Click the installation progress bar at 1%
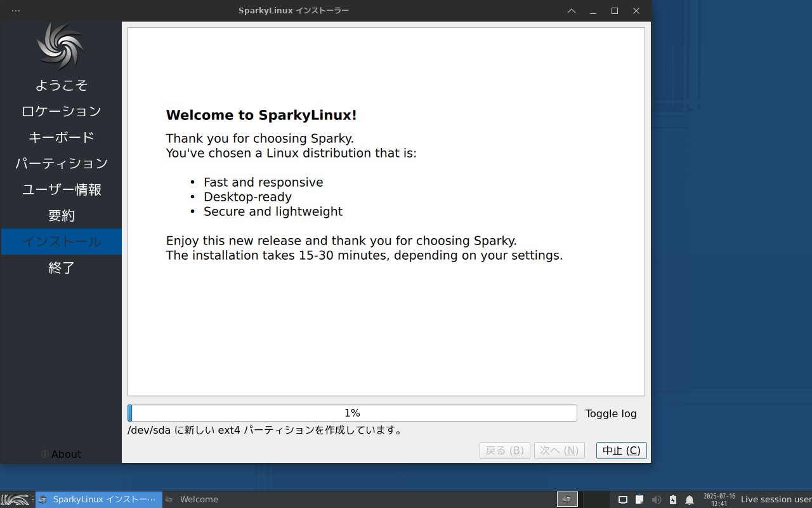Screen dimensions: 812x508 pyautogui.click(x=352, y=413)
